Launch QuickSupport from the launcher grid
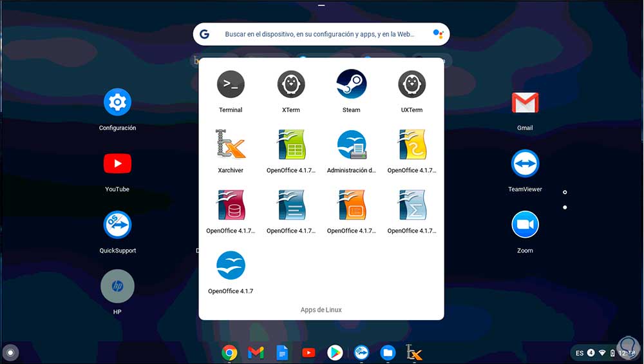The height and width of the screenshot is (364, 644). coord(117,225)
